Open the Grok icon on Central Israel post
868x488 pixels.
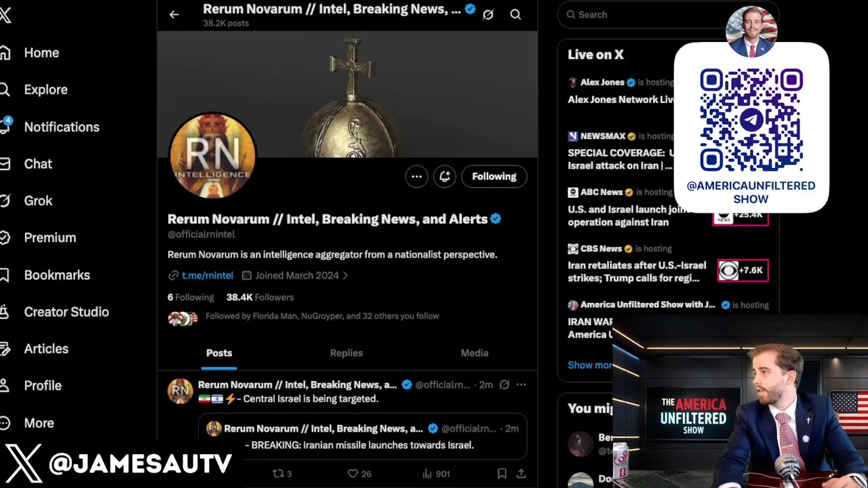[505, 384]
